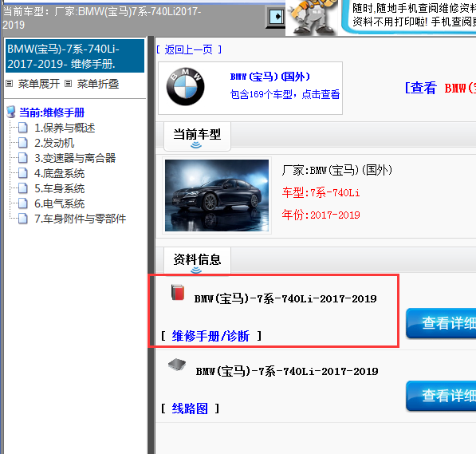Click the arrow toggle icon in header
Screen dimensions: 476x454
click(x=276, y=17)
